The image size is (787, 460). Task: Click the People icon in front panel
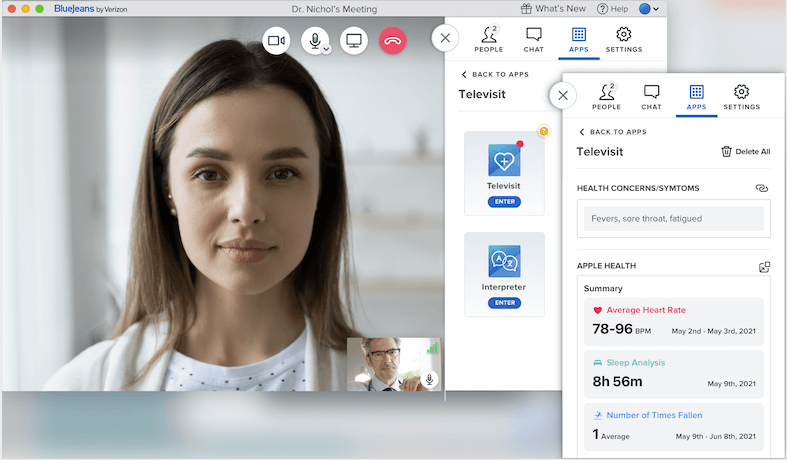pos(606,96)
